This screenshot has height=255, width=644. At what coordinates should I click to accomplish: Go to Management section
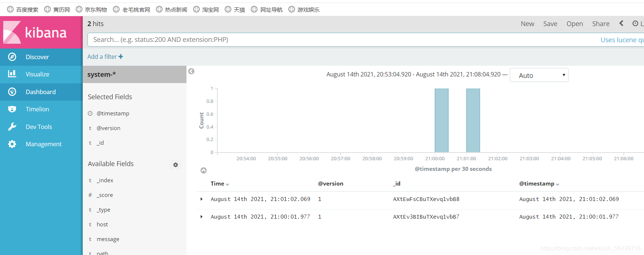tap(41, 144)
